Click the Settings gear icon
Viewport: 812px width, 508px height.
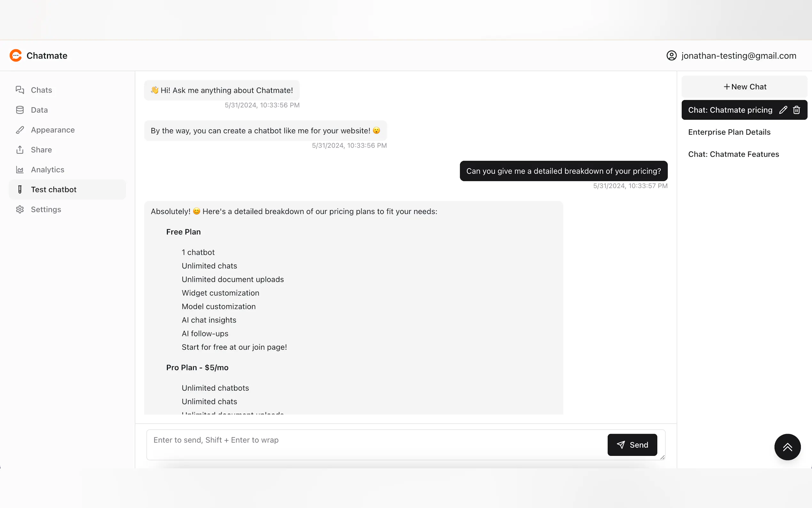[20, 209]
